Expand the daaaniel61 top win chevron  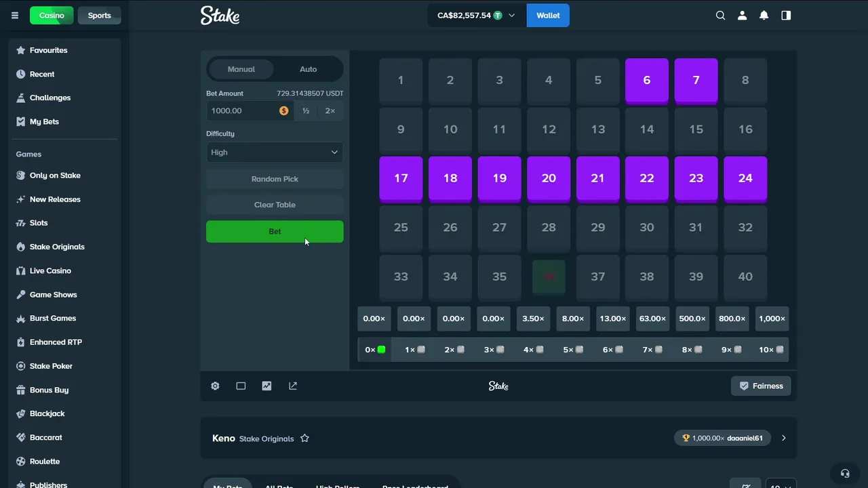pos(783,439)
